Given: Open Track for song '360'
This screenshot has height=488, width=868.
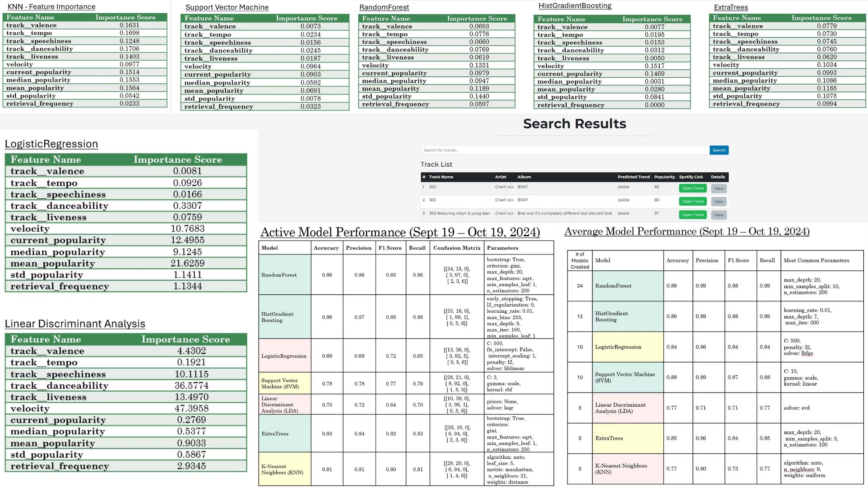Looking at the screenshot, I should (x=693, y=188).
